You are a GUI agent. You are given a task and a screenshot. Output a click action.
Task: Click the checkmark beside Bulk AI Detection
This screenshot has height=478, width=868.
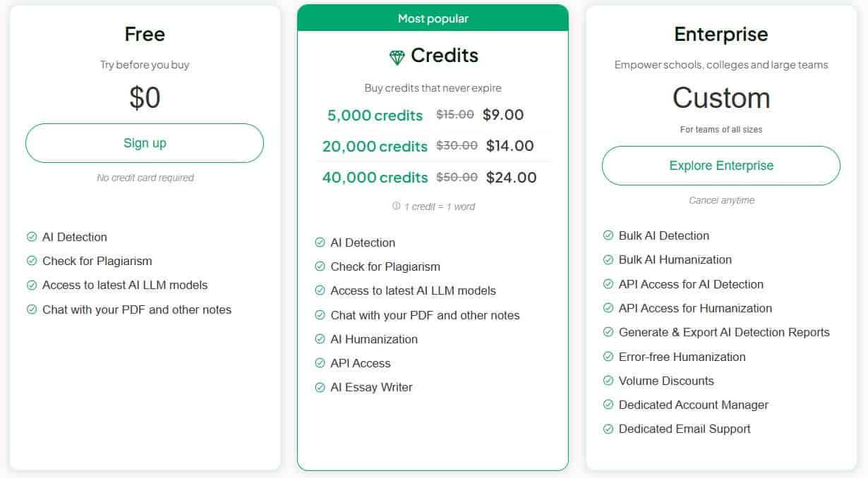(x=608, y=235)
